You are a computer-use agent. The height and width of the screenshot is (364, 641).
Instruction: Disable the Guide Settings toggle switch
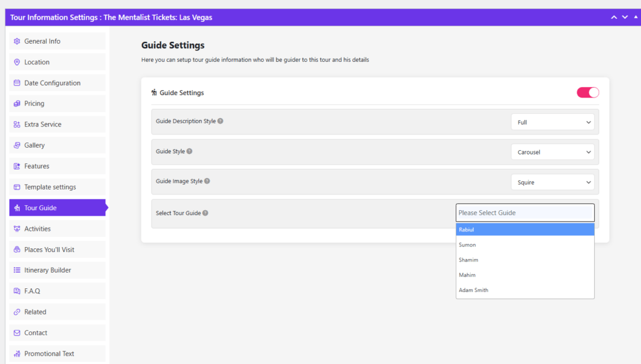click(x=587, y=91)
